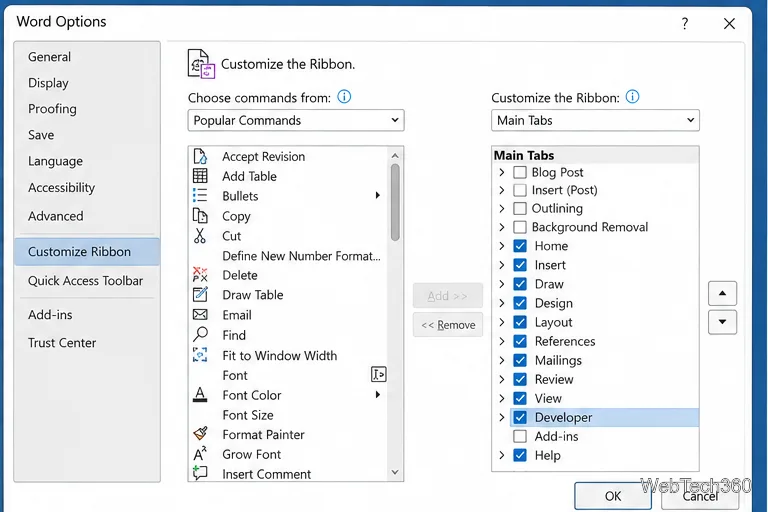The image size is (768, 512).
Task: Select Quick Access Toolbar category
Action: click(85, 281)
